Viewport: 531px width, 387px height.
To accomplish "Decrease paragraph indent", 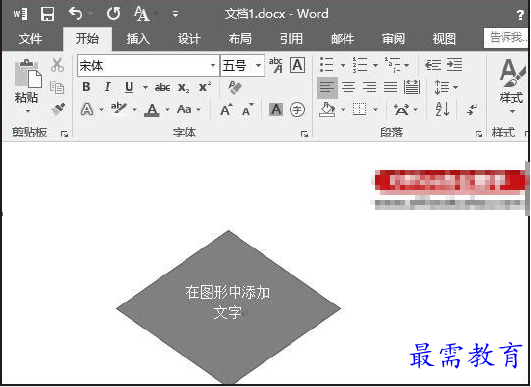I will tap(433, 65).
